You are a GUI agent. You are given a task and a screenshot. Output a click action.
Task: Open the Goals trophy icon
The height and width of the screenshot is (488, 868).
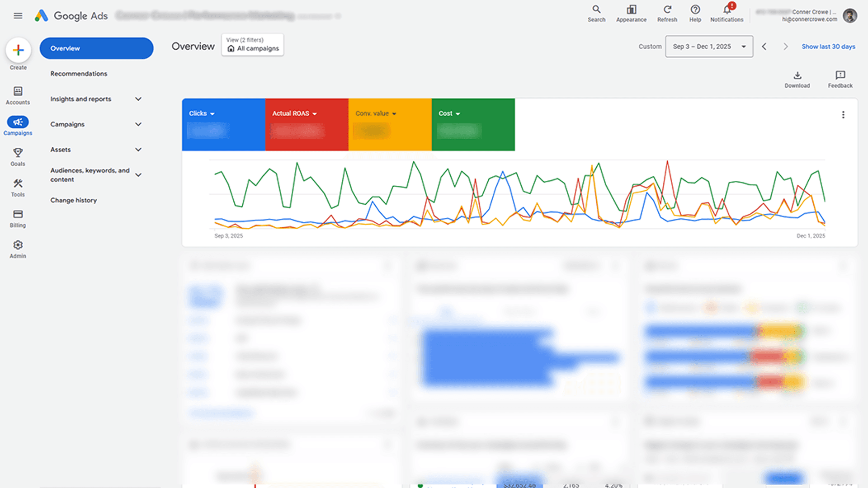click(18, 156)
